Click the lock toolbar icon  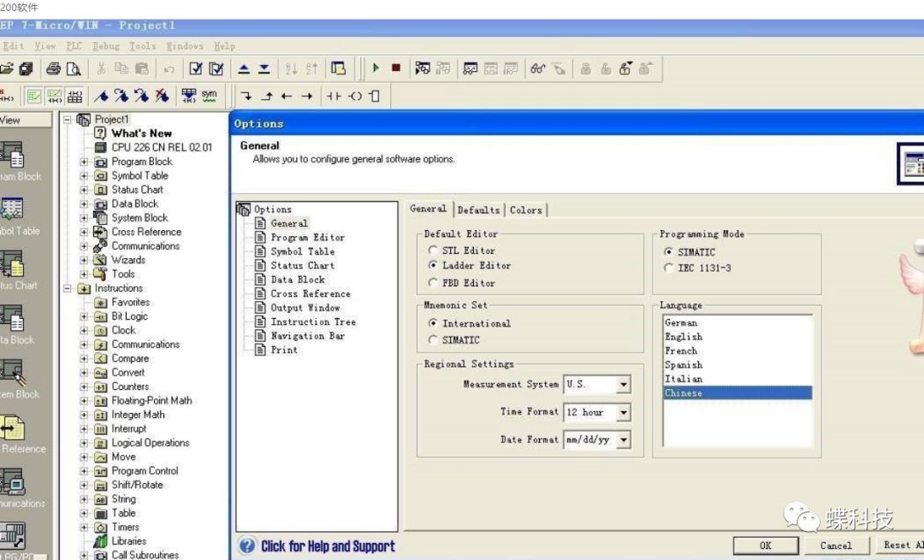pos(586,69)
